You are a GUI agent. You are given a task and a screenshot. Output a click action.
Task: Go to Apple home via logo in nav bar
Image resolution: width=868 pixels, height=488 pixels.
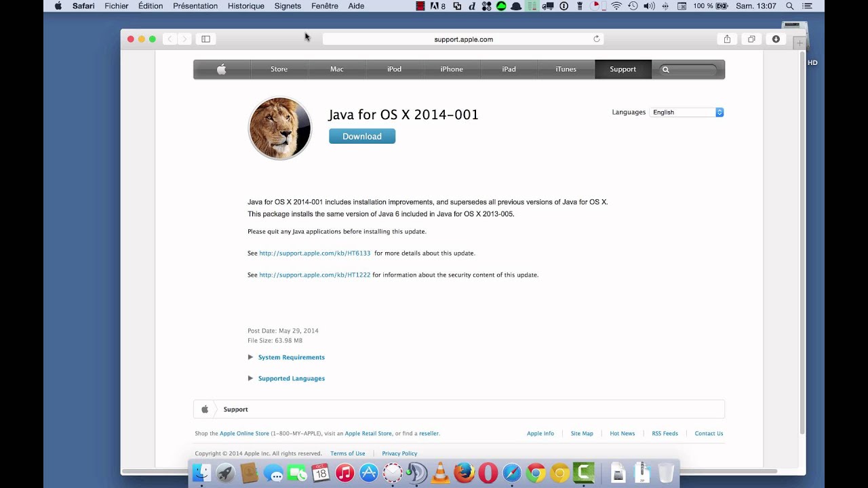pos(221,69)
